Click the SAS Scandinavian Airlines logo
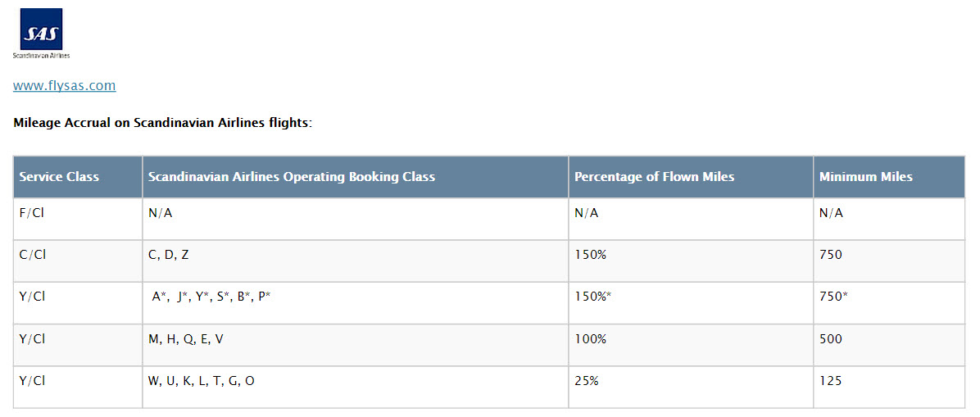The height and width of the screenshot is (417, 980). (41, 33)
